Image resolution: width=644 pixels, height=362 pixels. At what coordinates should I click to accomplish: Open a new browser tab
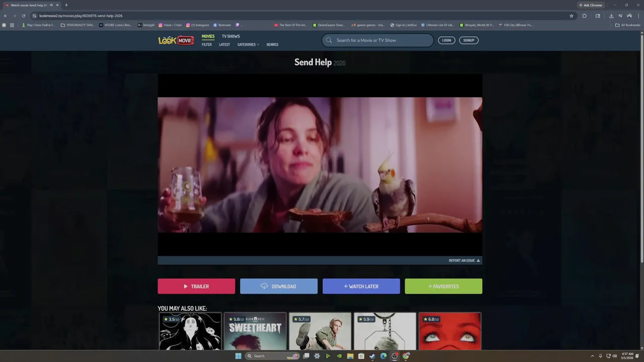[66, 5]
